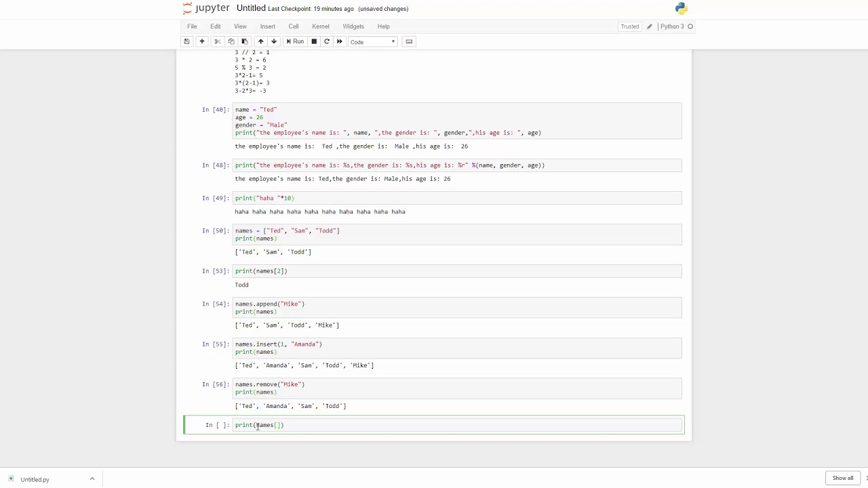Select the In [49] haha print cell
Screen dimensions: 868x488
pyautogui.click(x=457, y=198)
